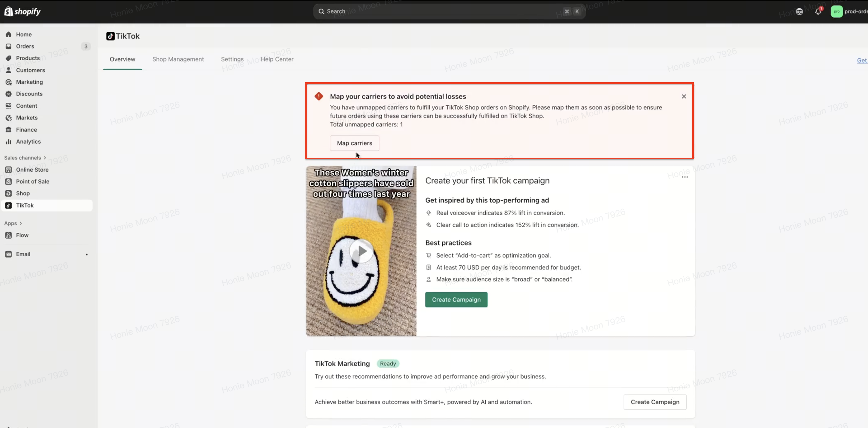
Task: Open the Help Center tab
Action: pos(277,59)
